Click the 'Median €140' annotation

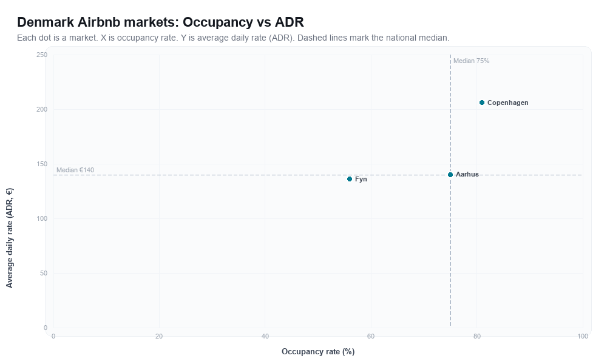[75, 170]
